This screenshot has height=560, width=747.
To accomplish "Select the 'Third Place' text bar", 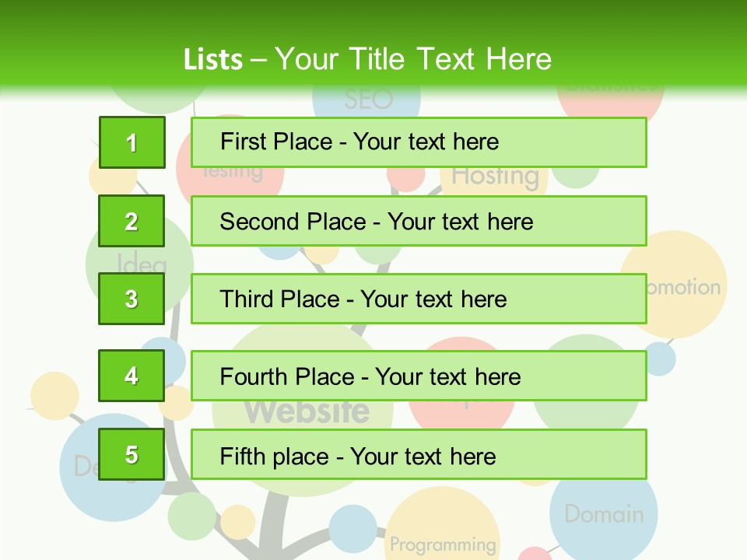I will coord(418,299).
